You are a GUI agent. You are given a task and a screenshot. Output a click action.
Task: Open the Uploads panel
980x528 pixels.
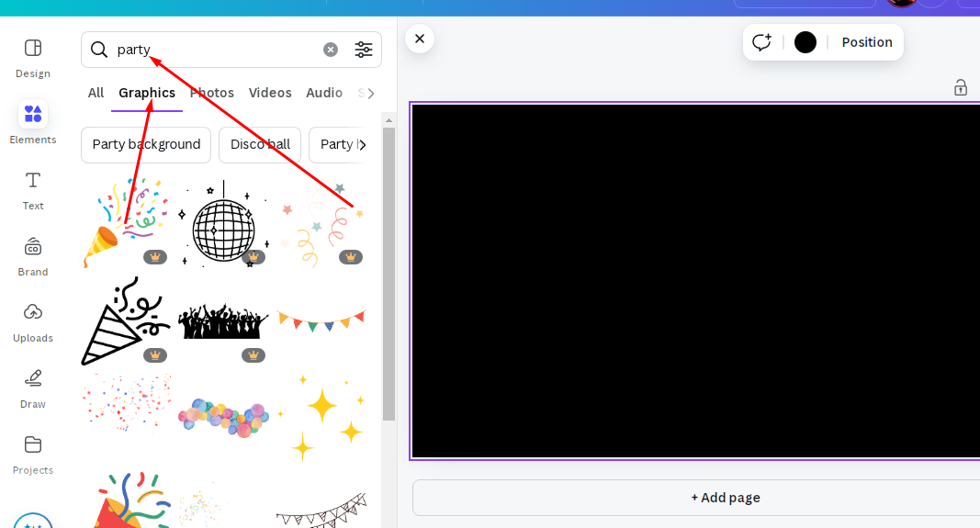coord(33,312)
